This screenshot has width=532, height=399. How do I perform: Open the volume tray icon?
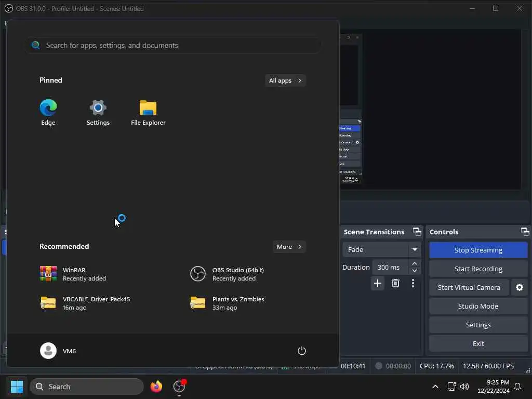pos(464,387)
